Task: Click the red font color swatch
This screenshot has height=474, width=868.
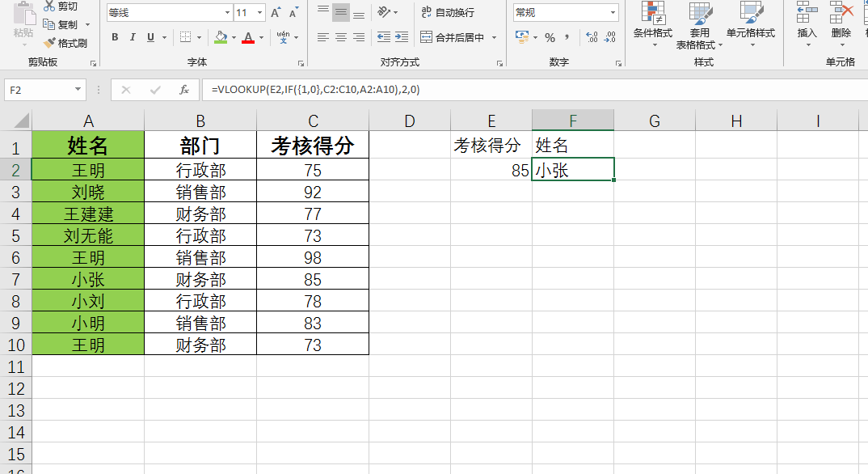Action: coord(248,37)
